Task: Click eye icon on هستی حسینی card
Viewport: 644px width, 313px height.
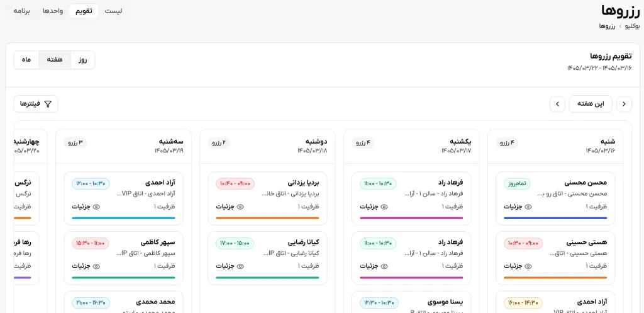Action: coord(528,266)
